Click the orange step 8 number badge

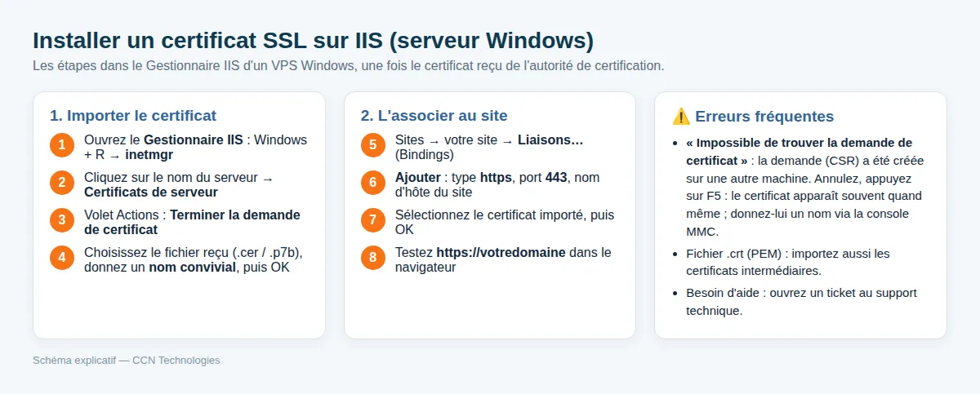coord(373,258)
